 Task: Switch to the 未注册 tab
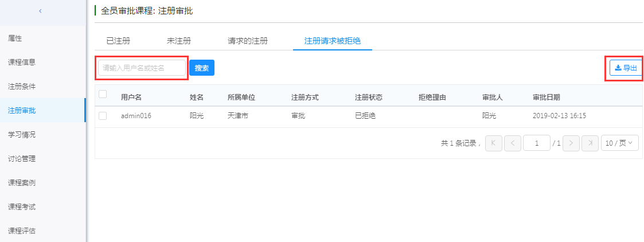tap(179, 41)
